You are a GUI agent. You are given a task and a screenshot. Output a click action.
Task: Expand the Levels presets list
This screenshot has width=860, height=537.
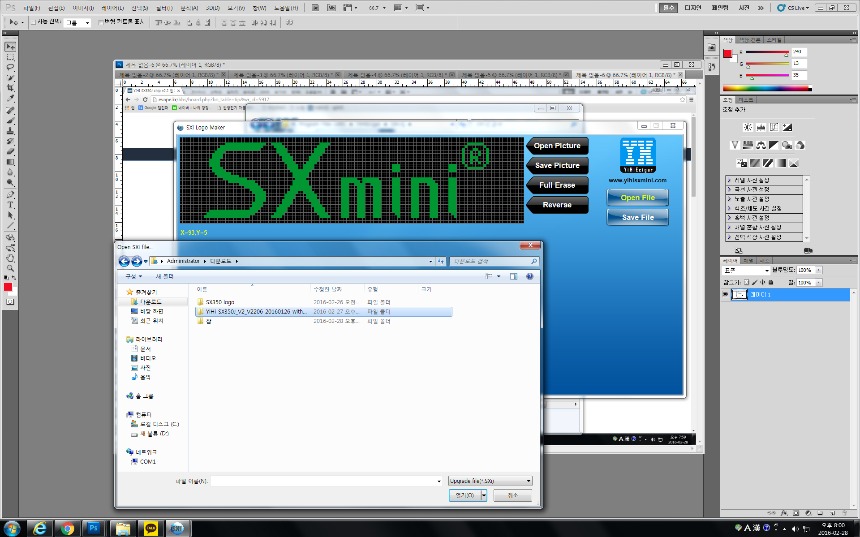[x=728, y=180]
